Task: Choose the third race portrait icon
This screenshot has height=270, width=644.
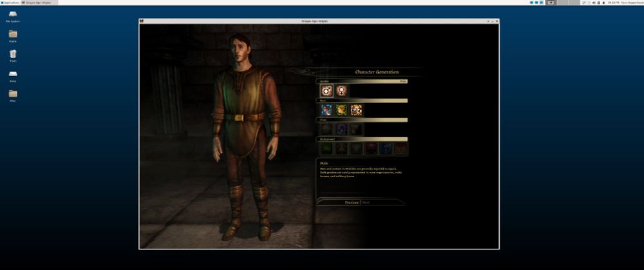Action: click(x=356, y=110)
